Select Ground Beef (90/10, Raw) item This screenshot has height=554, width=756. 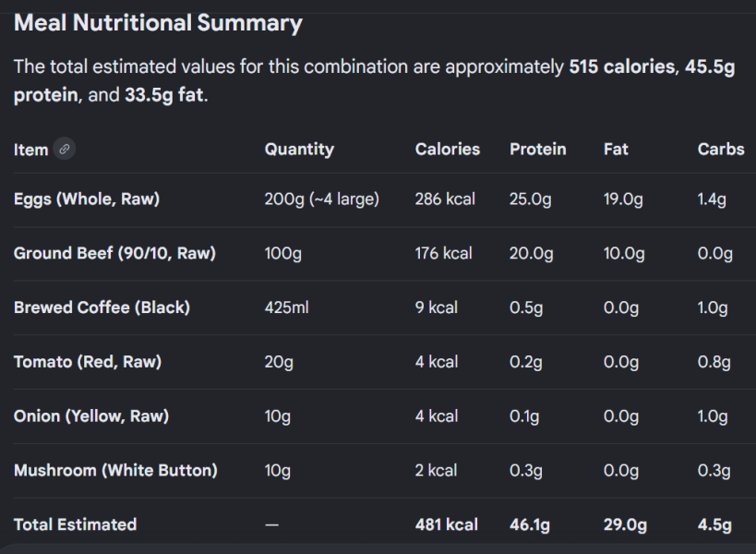(x=114, y=253)
